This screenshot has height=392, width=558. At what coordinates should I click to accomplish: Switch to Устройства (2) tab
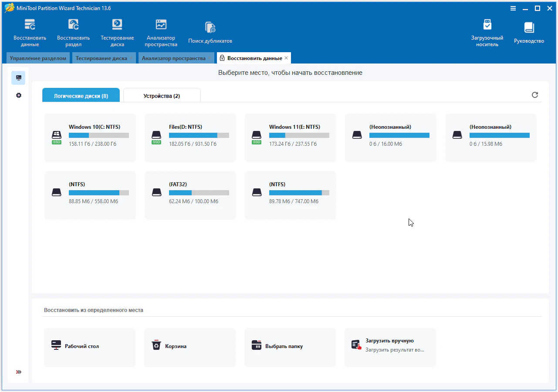coord(162,96)
